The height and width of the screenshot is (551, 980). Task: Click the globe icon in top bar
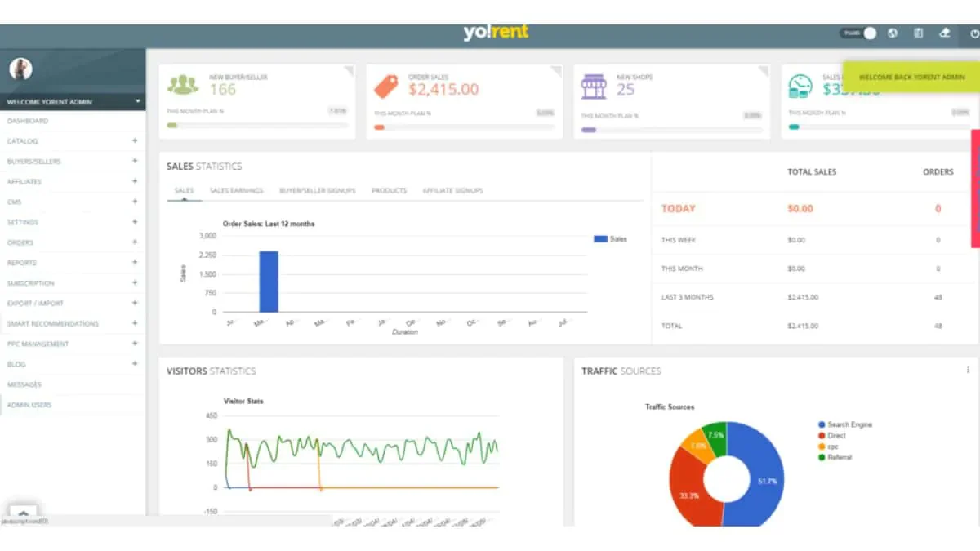893,33
